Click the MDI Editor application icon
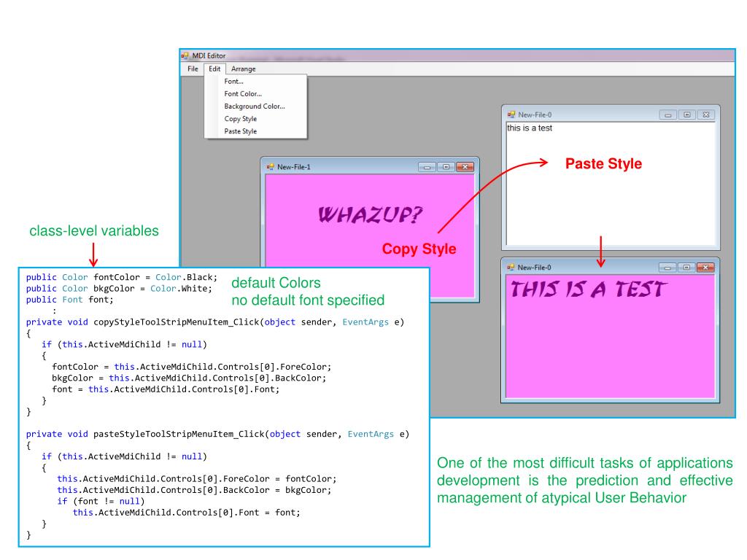The height and width of the screenshot is (560, 747). pos(185,56)
